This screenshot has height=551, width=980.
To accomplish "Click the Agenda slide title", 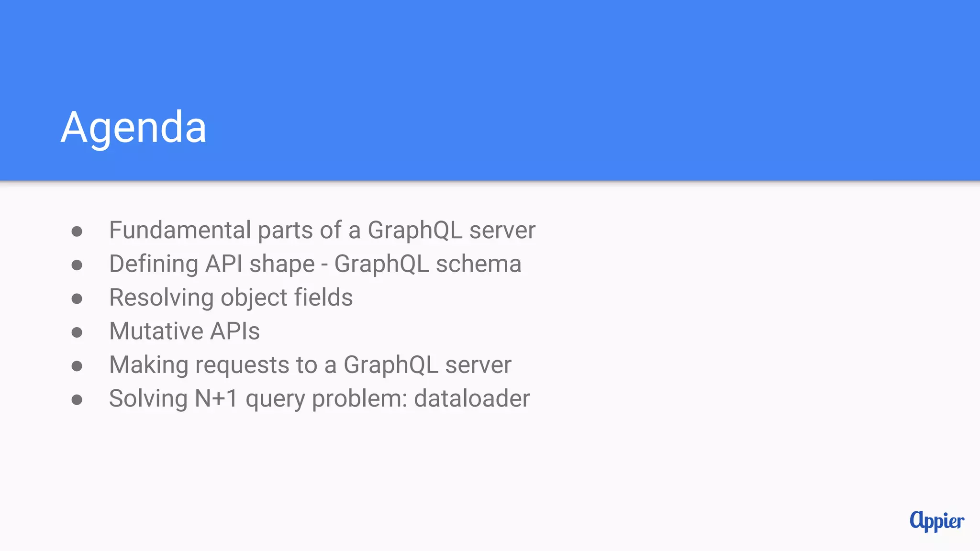I will coord(134,127).
